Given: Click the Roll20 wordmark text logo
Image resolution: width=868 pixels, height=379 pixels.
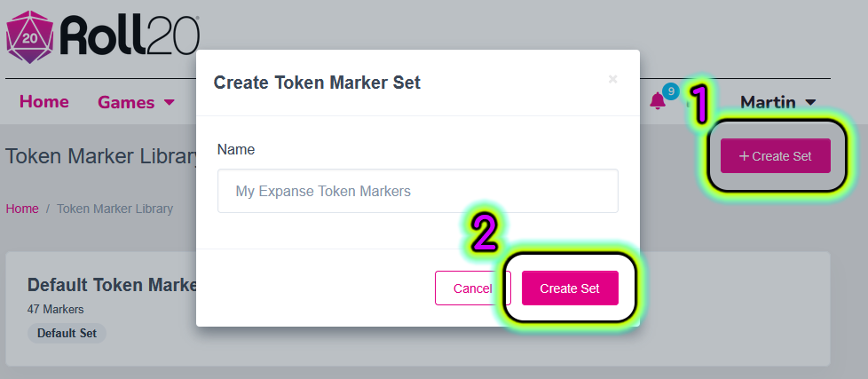Looking at the screenshot, I should click(130, 36).
